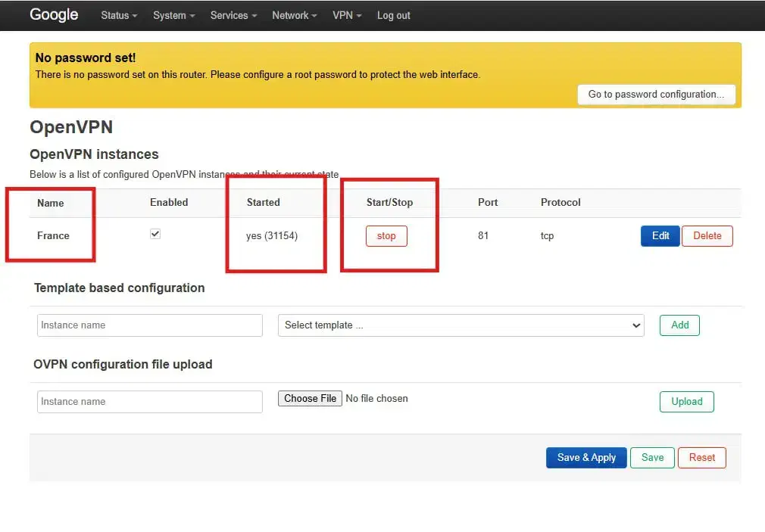Screen dimensions: 765x532
Task: Expand the Network menu
Action: click(x=295, y=15)
